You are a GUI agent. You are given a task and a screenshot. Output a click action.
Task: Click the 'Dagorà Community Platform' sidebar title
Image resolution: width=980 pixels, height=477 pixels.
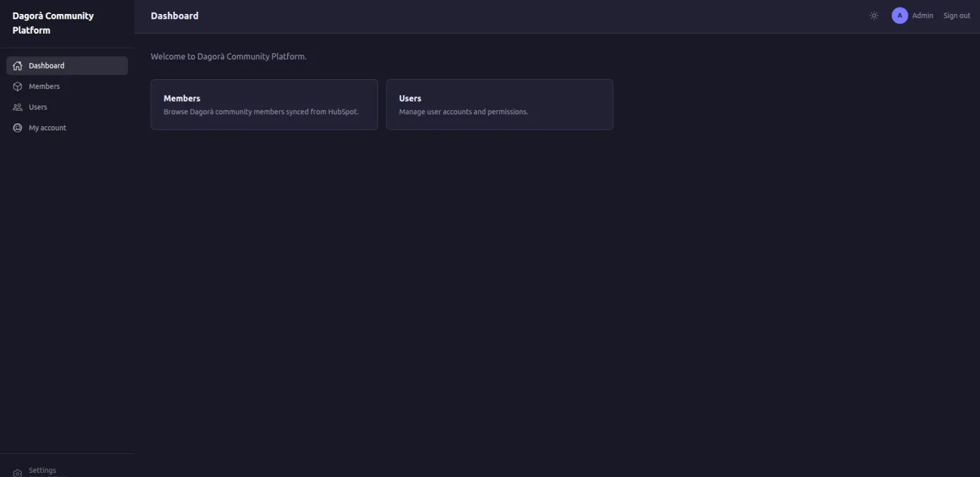[53, 23]
